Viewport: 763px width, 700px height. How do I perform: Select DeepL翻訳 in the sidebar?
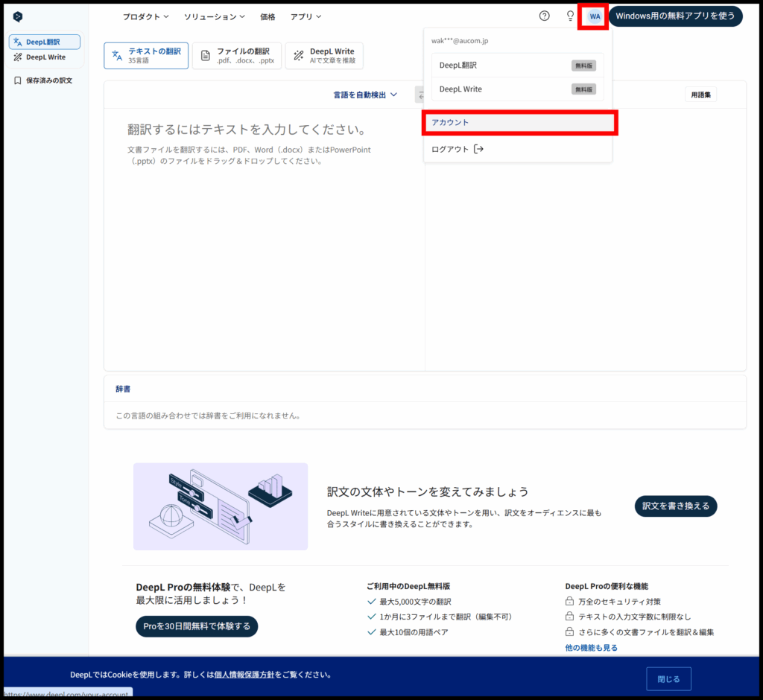(44, 42)
